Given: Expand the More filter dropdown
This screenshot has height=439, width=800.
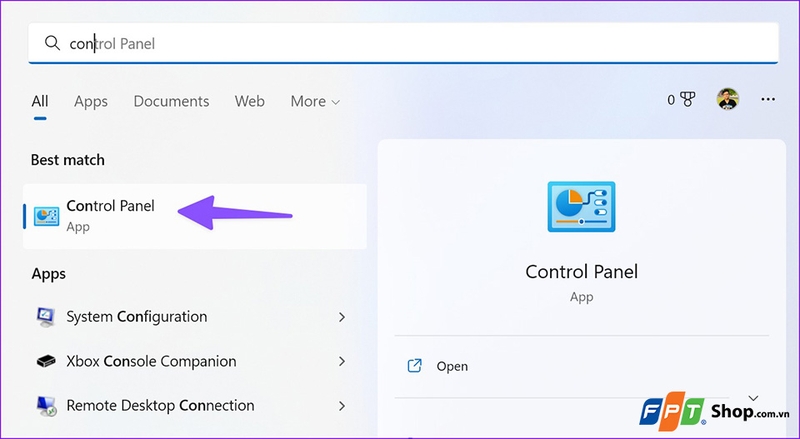Looking at the screenshot, I should point(315,101).
